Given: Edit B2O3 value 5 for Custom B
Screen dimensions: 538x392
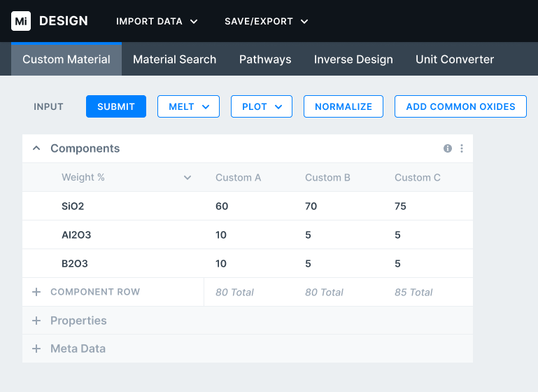Looking at the screenshot, I should [x=308, y=264].
